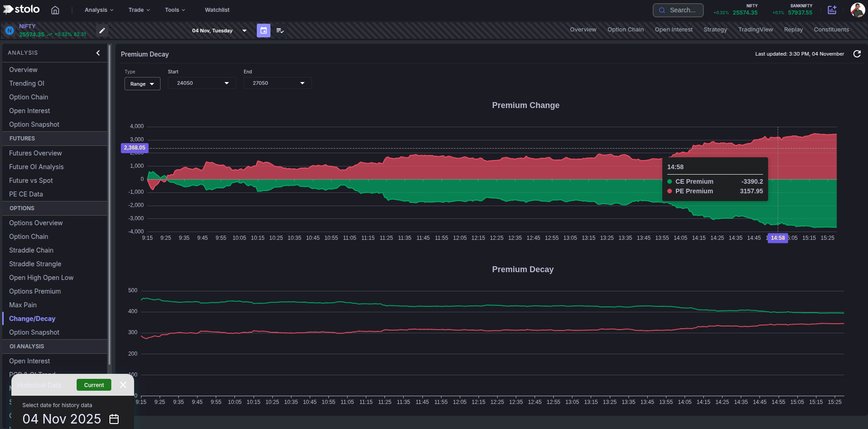Collapse the Analysis sidebar with the chevron

click(x=98, y=53)
